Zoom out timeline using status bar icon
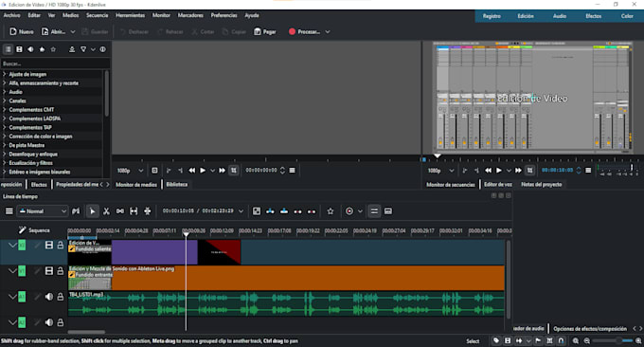 pyautogui.click(x=587, y=340)
